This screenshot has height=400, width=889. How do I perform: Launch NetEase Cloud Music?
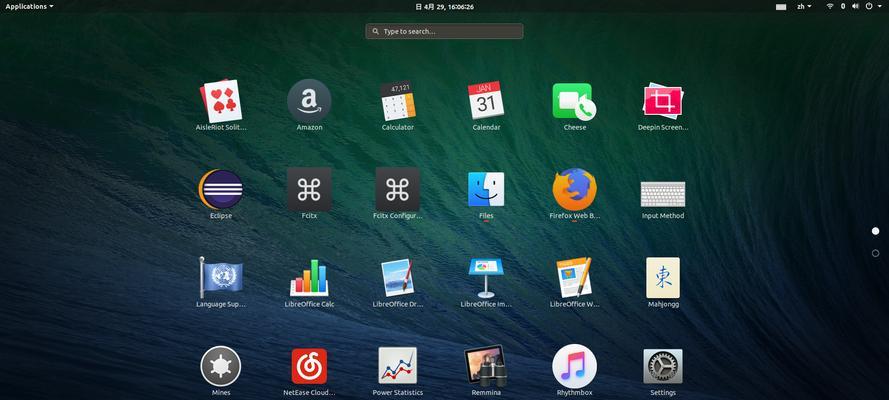[309, 366]
